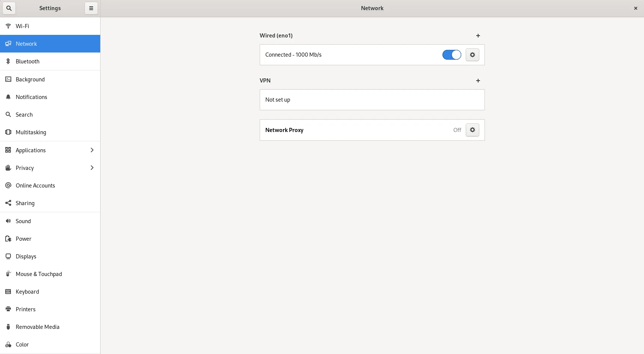Viewport: 644px width, 354px height.
Task: Open the Mouse & Touchpad panel
Action: pos(50,274)
